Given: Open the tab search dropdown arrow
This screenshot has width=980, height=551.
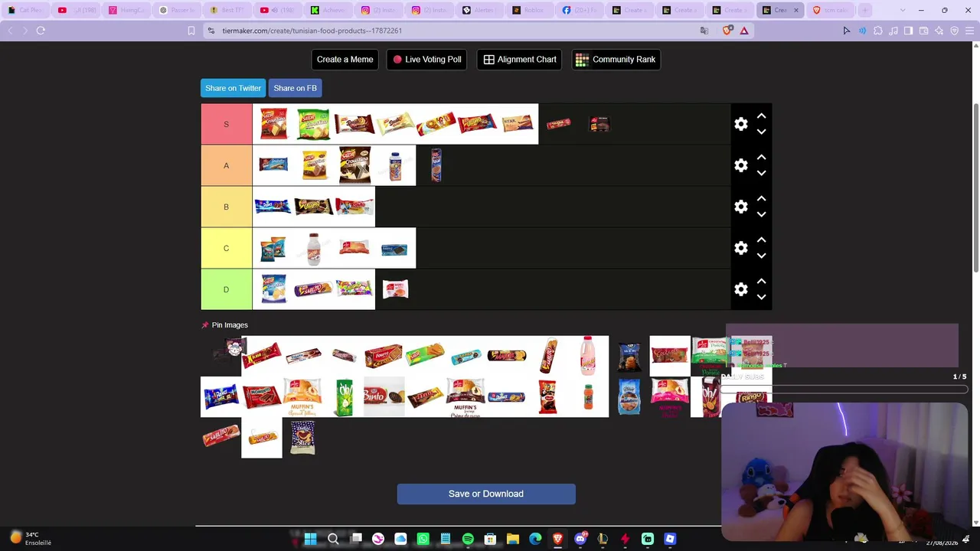Looking at the screenshot, I should [903, 10].
